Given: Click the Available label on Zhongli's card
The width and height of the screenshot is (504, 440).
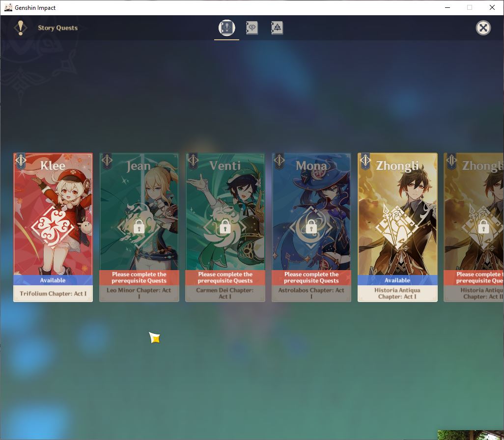Looking at the screenshot, I should point(397,280).
